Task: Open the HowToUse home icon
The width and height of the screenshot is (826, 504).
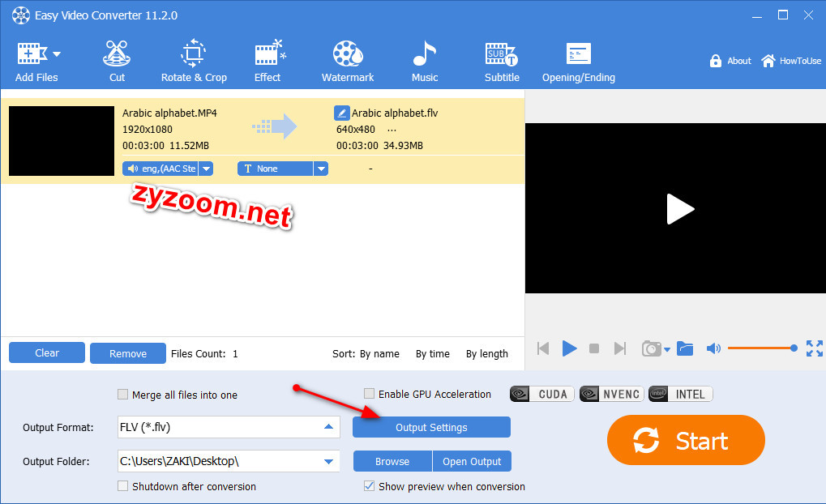Action: (768, 61)
